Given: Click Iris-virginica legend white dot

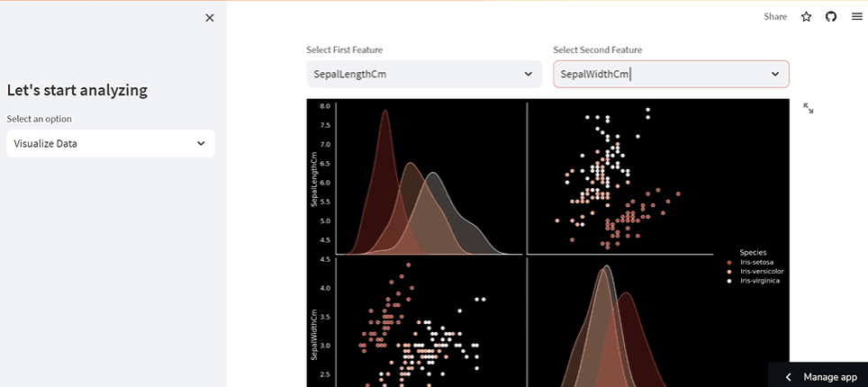Looking at the screenshot, I should point(729,282).
